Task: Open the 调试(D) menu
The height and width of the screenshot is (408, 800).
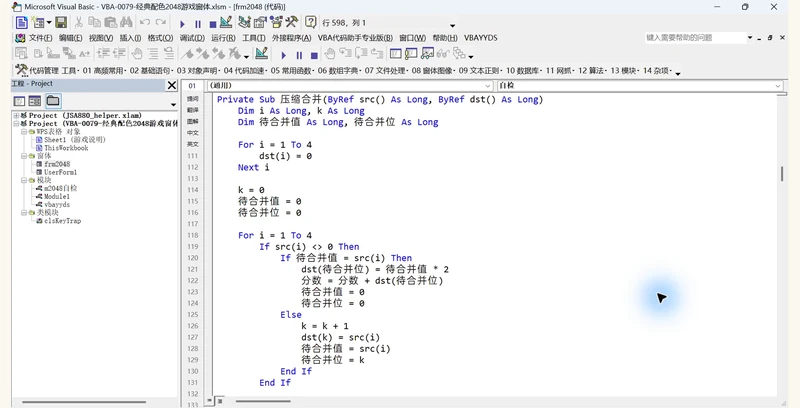Action: 192,38
